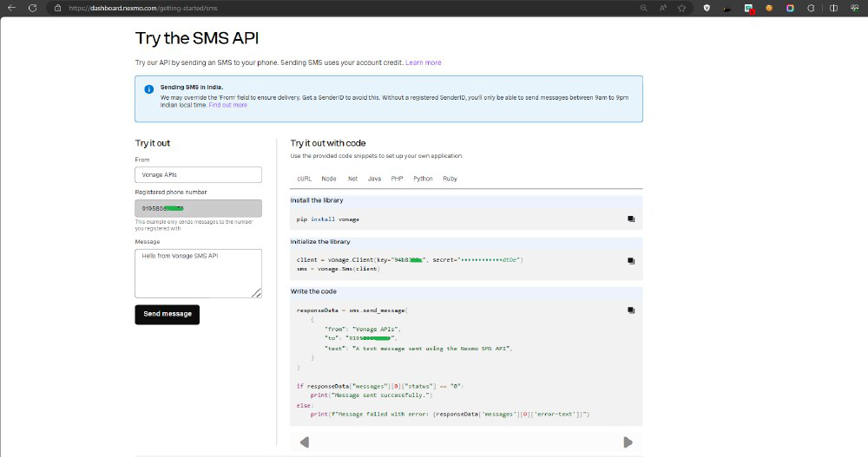The image size is (868, 457).
Task: Click the blue info icon in India notice
Action: point(149,89)
